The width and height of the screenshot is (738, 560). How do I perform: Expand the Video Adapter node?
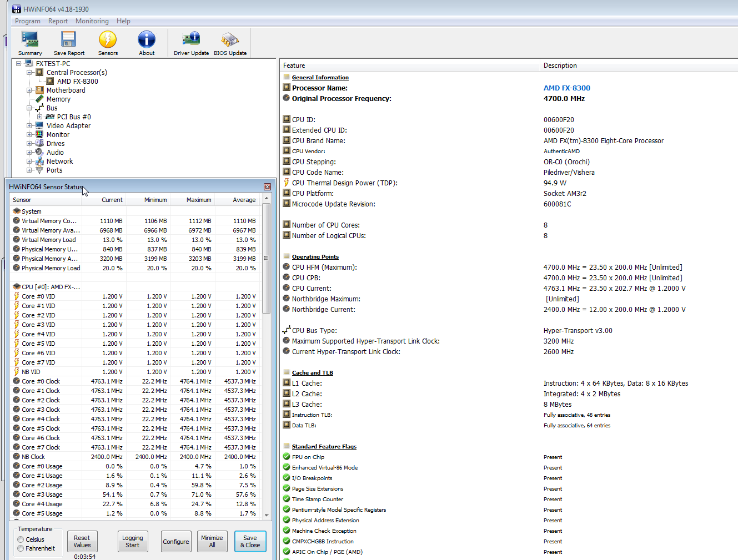pos(29,125)
